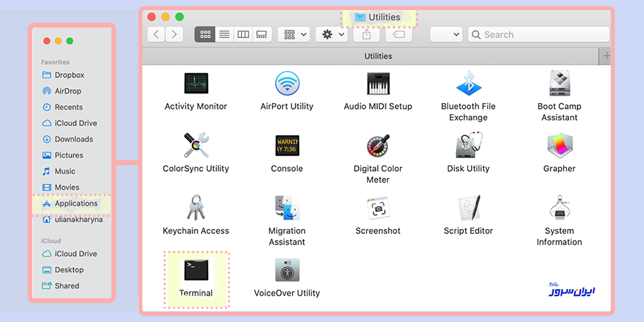Switch to gallery view in toolbar
The width and height of the screenshot is (644, 322).
262,34
